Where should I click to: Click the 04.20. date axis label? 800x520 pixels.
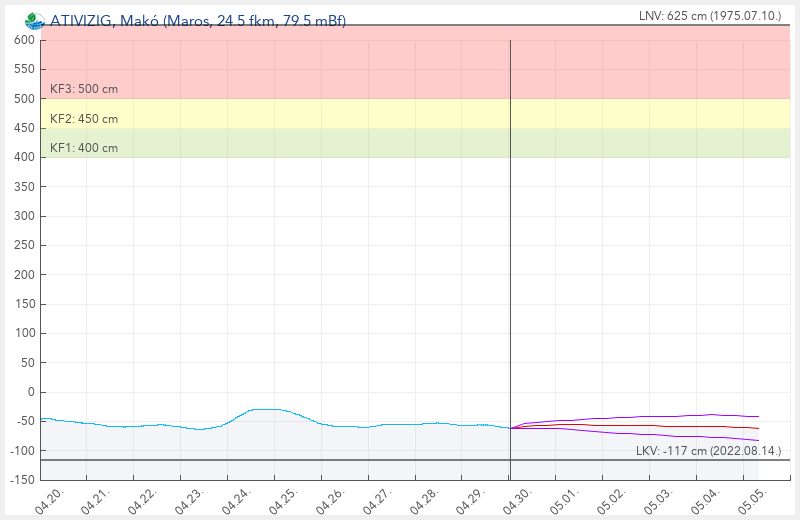coord(49,495)
